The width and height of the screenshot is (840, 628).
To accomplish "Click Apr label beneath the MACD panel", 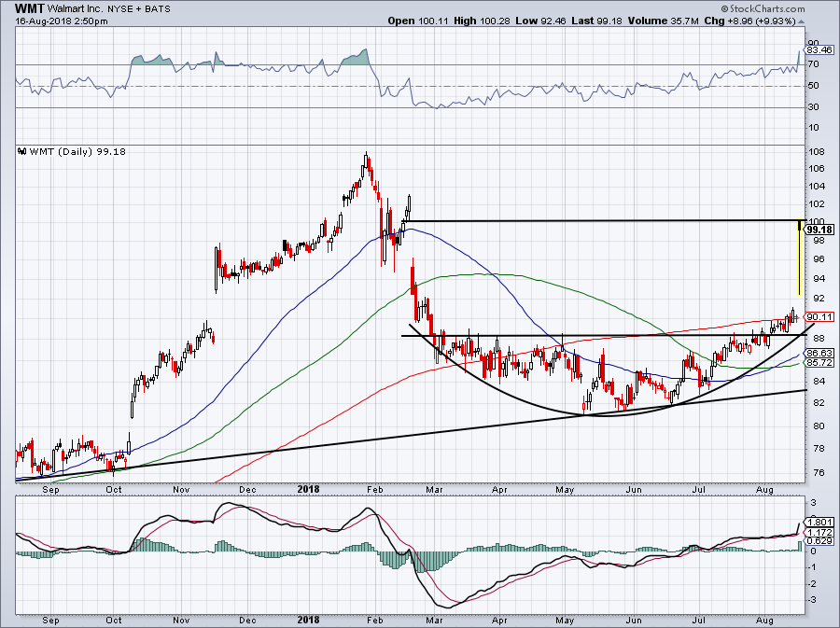I will click(499, 621).
